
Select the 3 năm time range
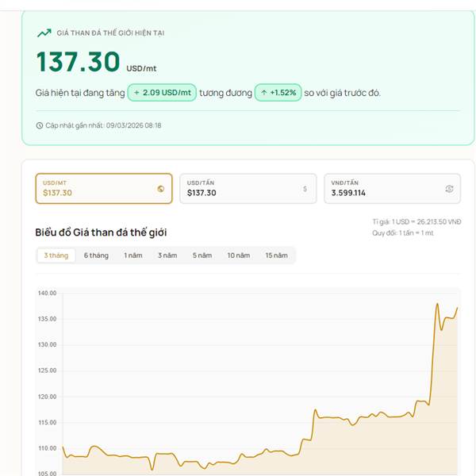point(167,255)
